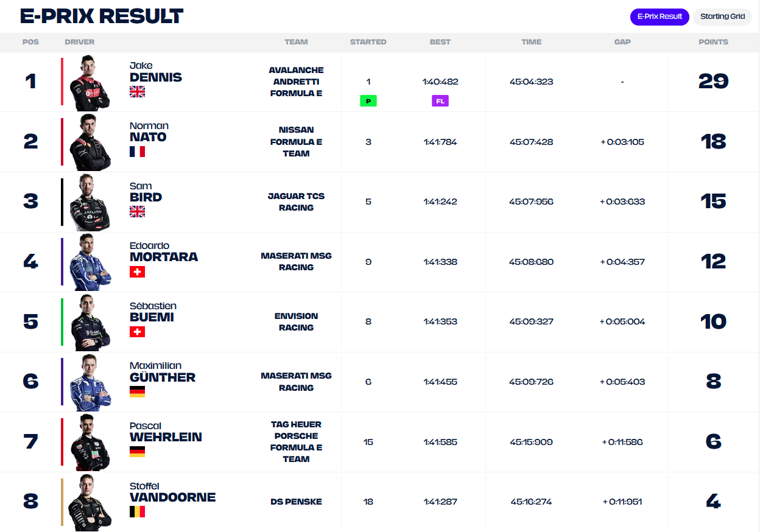
Task: Switch to the Starting Grid tab
Action: [x=722, y=16]
